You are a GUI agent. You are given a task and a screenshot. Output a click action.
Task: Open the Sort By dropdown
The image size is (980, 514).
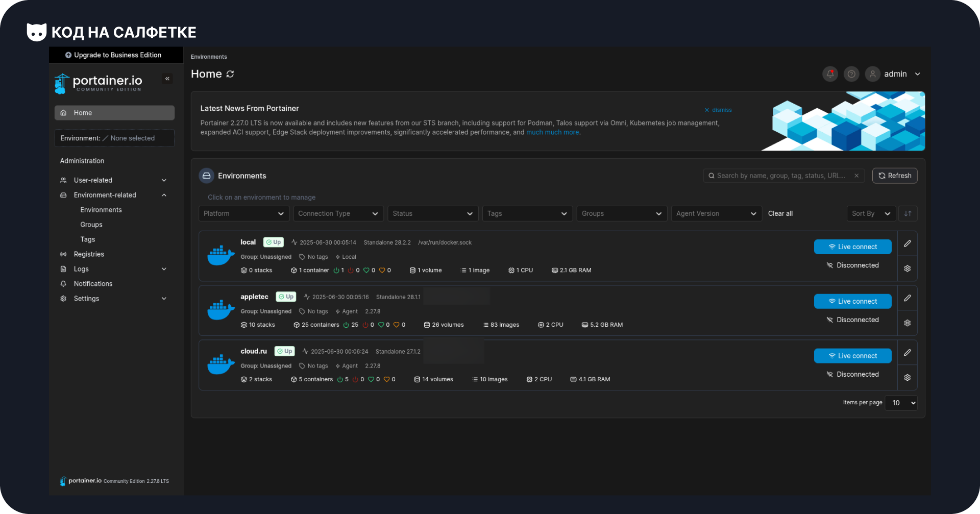click(871, 213)
